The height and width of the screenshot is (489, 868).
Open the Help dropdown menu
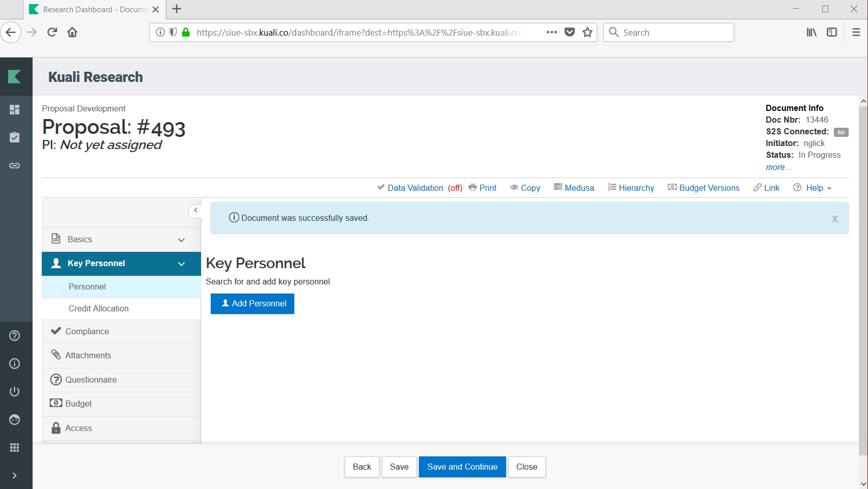coord(813,188)
